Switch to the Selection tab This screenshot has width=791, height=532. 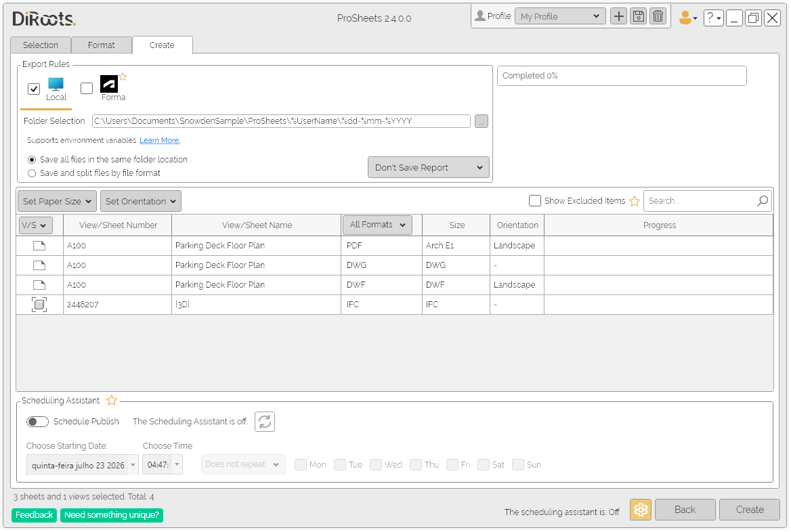point(41,45)
